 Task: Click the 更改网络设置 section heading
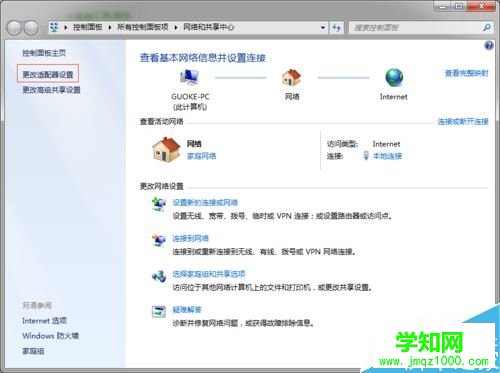tap(162, 186)
